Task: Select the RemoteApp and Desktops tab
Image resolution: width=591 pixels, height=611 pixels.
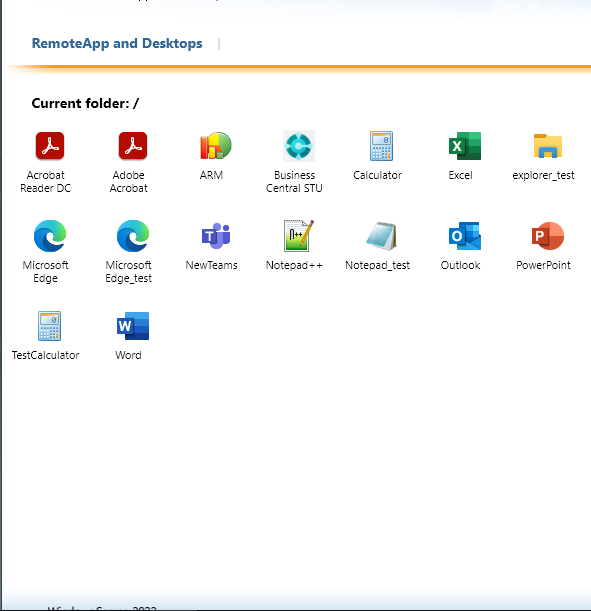Action: [117, 43]
